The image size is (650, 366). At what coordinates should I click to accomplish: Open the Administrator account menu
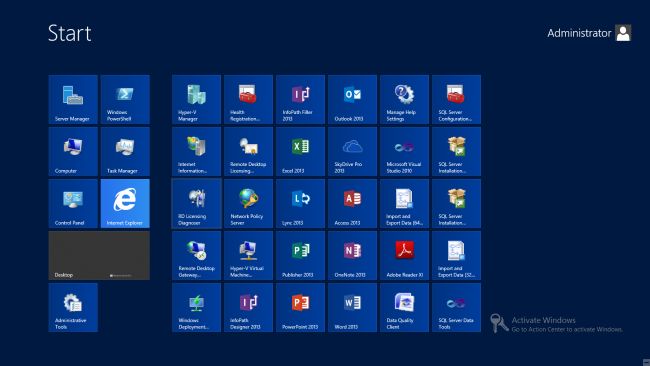589,33
